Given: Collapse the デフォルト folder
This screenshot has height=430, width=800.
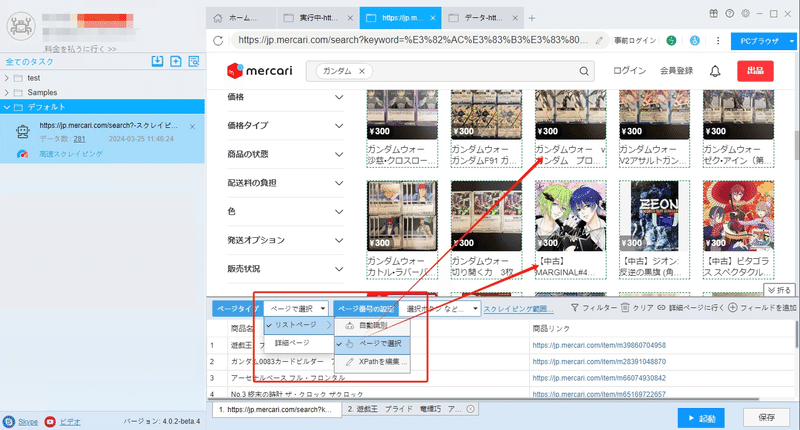Looking at the screenshot, I should point(7,107).
